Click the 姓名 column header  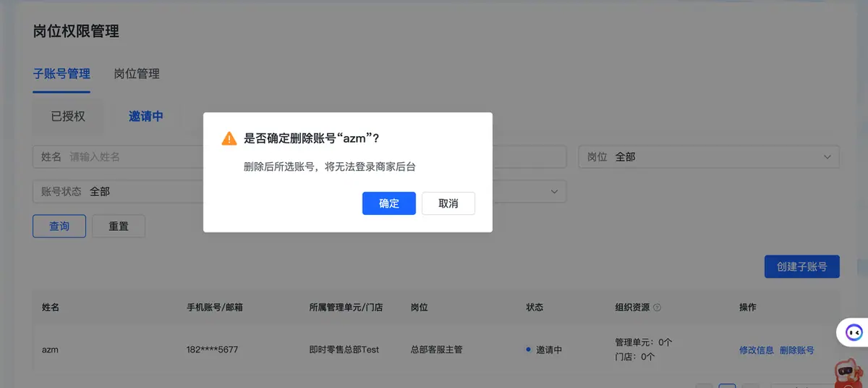point(51,307)
